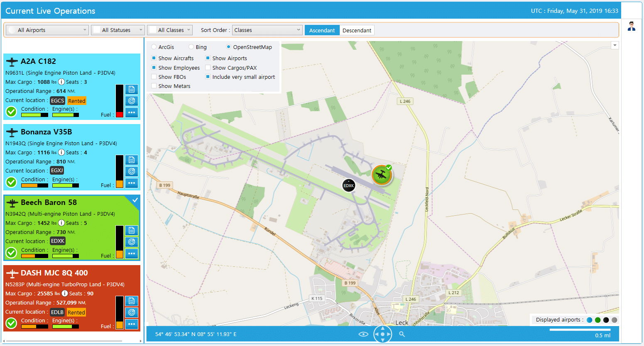Enable the Show FBOs checkbox
The height and width of the screenshot is (346, 644).
(x=154, y=77)
